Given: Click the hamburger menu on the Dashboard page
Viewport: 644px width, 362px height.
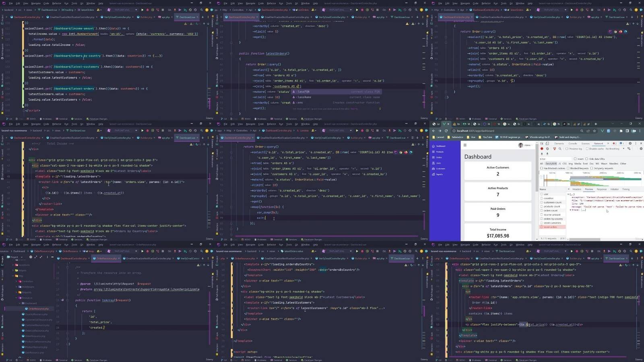Looking at the screenshot, I should (x=465, y=145).
